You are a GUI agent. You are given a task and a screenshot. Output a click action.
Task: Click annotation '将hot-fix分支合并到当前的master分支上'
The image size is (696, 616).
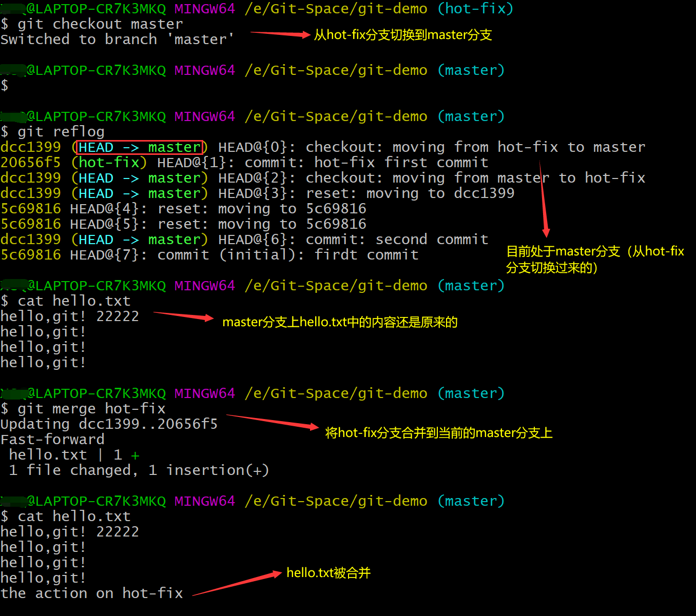[439, 433]
